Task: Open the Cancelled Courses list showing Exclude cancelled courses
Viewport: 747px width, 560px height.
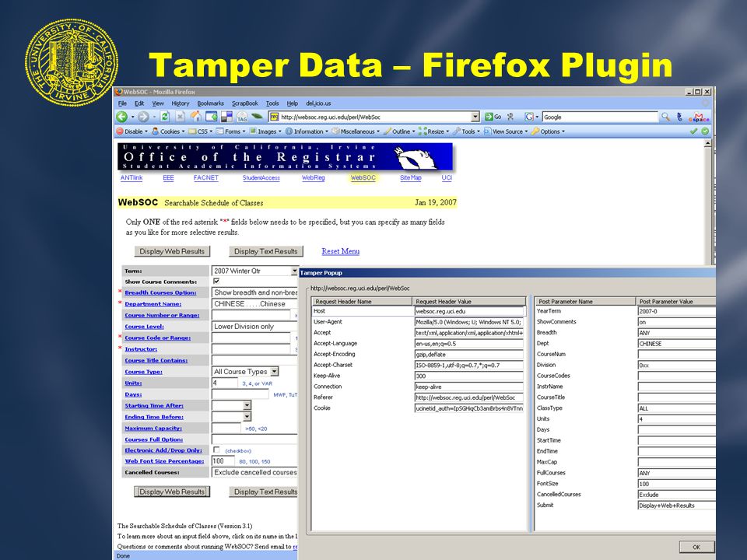Action: point(254,472)
